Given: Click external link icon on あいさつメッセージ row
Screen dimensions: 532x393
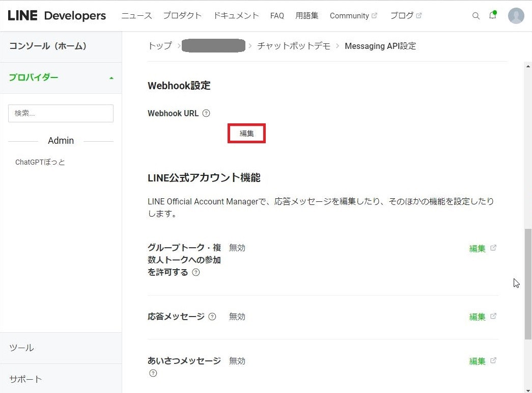Looking at the screenshot, I should pos(493,360).
